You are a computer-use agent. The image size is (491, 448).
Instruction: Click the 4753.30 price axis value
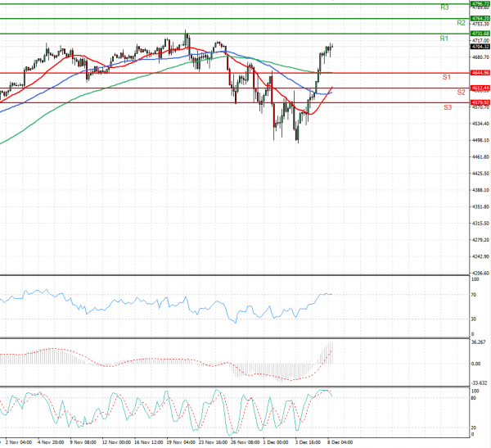click(480, 24)
